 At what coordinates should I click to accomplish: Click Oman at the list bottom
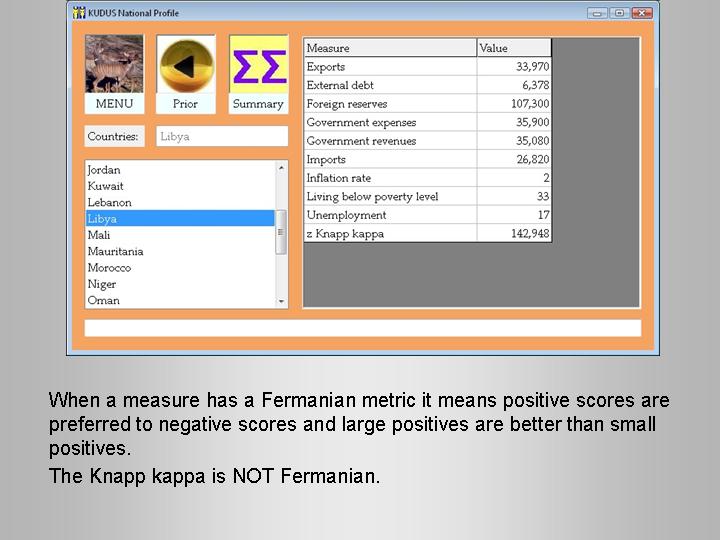[x=103, y=300]
